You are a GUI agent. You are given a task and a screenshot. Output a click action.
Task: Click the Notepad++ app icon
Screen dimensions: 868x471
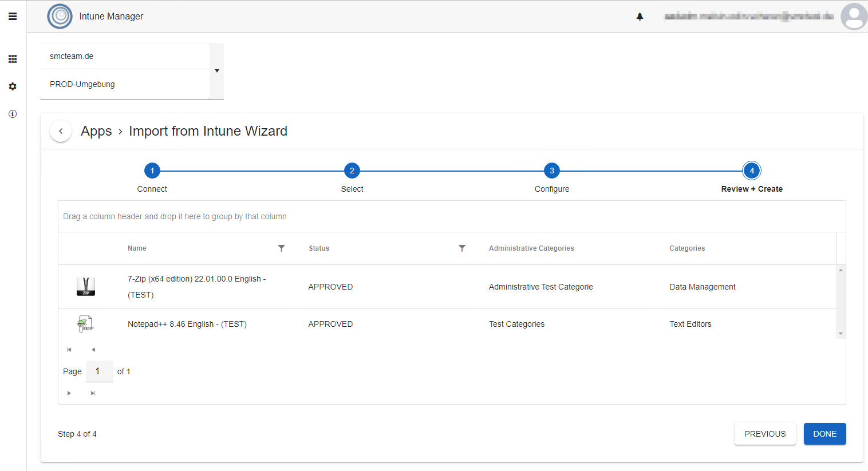85,324
